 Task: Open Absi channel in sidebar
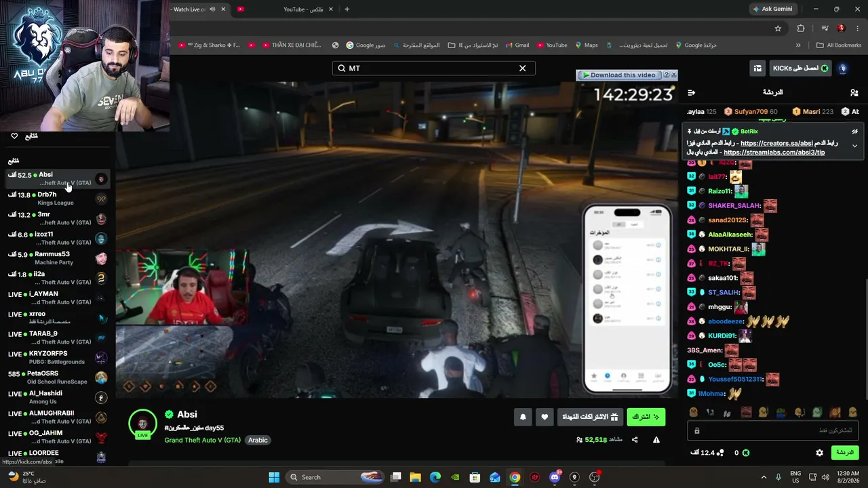[57, 179]
